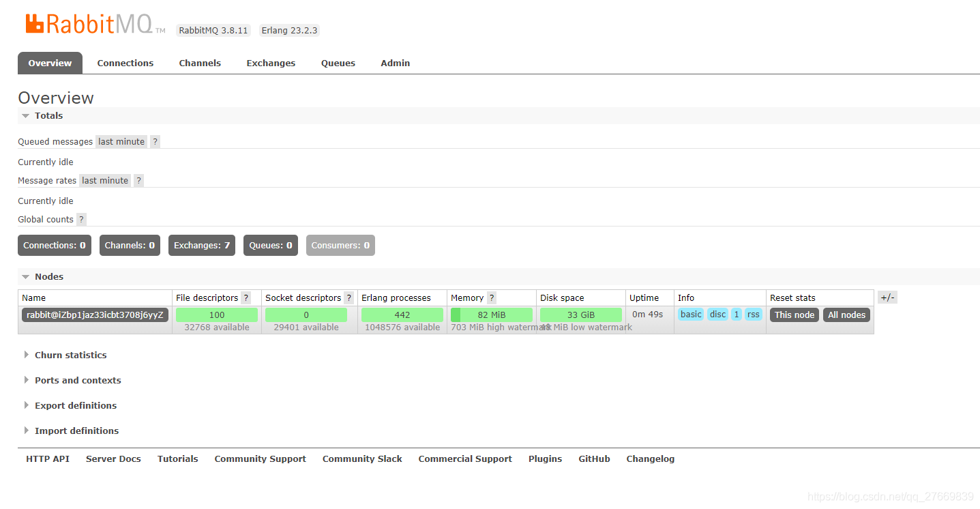Switch to the Connections tab
980x509 pixels.
125,63
